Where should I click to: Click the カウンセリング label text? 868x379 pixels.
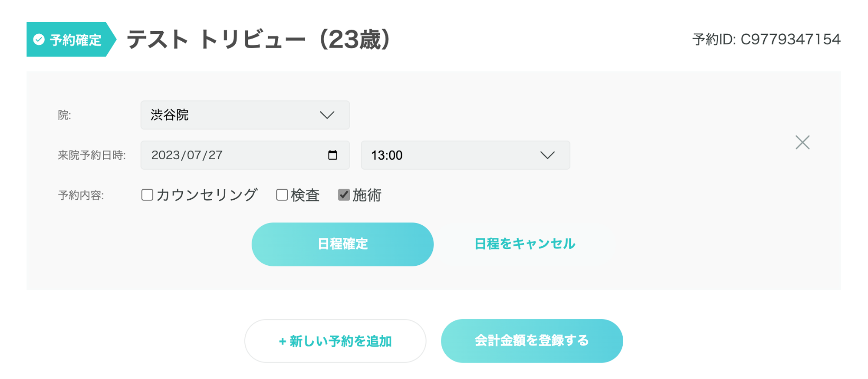[207, 195]
